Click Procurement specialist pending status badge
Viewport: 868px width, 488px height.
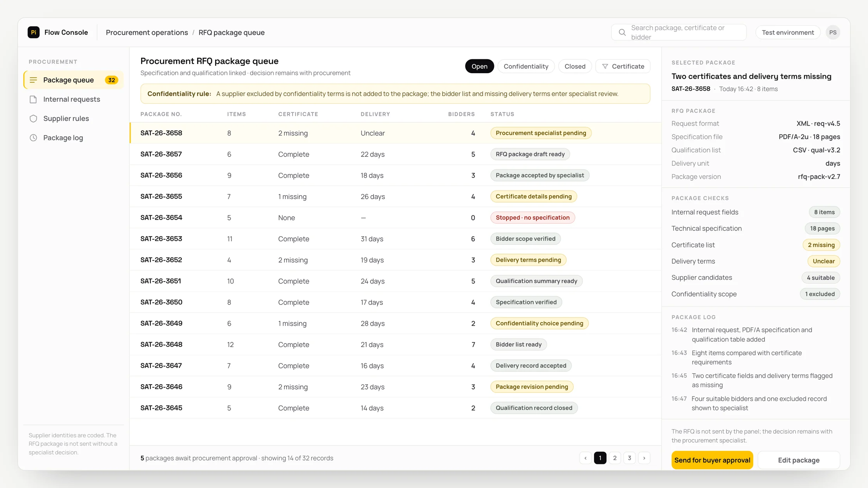pyautogui.click(x=541, y=133)
